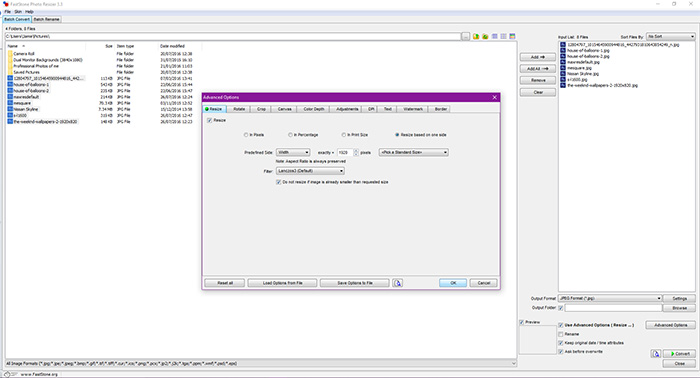Toggle Keep original date / time attributes

click(x=561, y=343)
